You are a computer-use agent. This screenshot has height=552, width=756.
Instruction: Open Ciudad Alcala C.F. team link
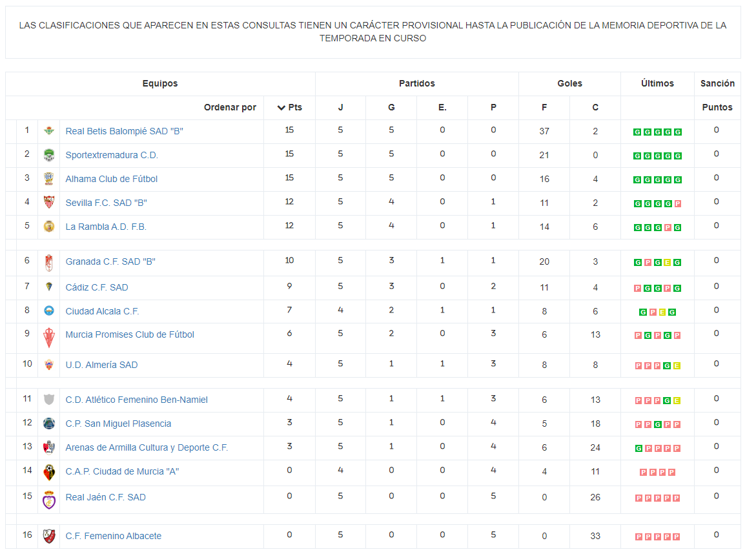tap(102, 311)
